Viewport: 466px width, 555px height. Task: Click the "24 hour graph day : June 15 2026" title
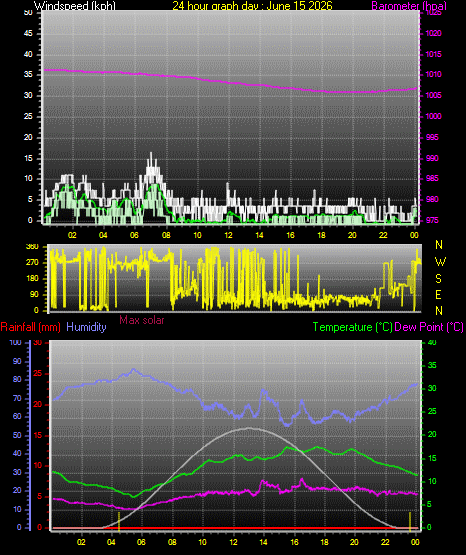(252, 5)
